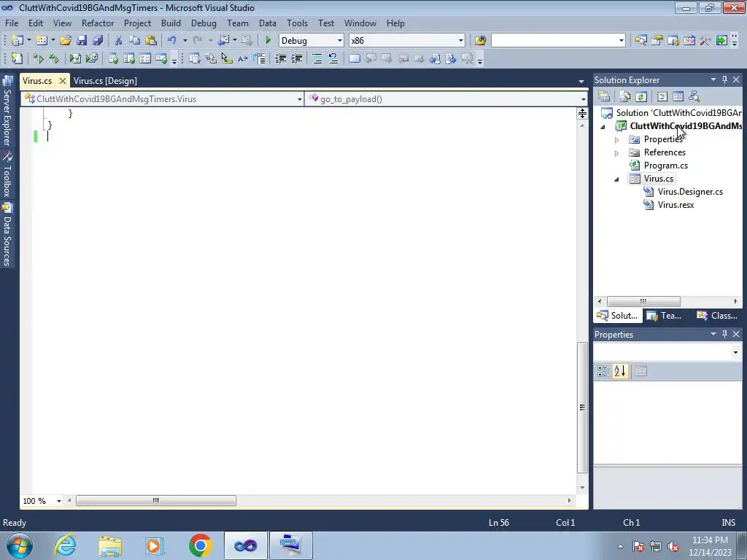This screenshot has width=747, height=560.
Task: Click the Copy icon in the toolbar
Action: click(135, 41)
